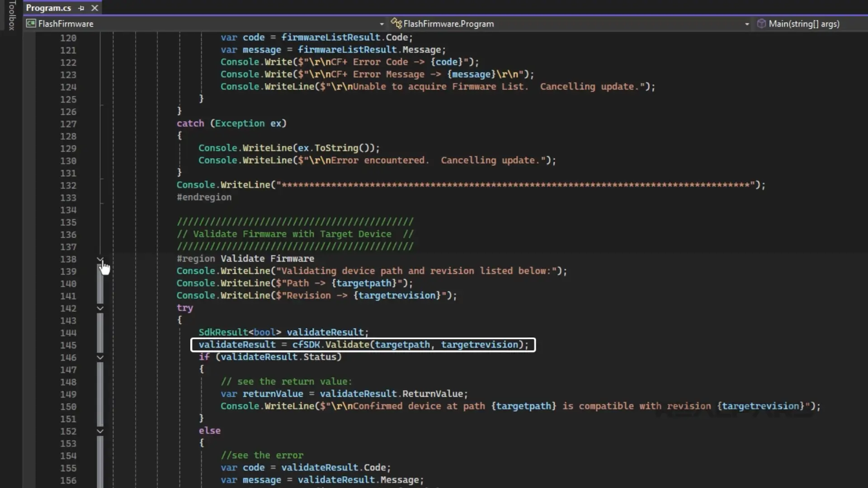Click 'Confirmed device at path' string on line 150
Viewport: 868px width, 488px height.
(419, 406)
